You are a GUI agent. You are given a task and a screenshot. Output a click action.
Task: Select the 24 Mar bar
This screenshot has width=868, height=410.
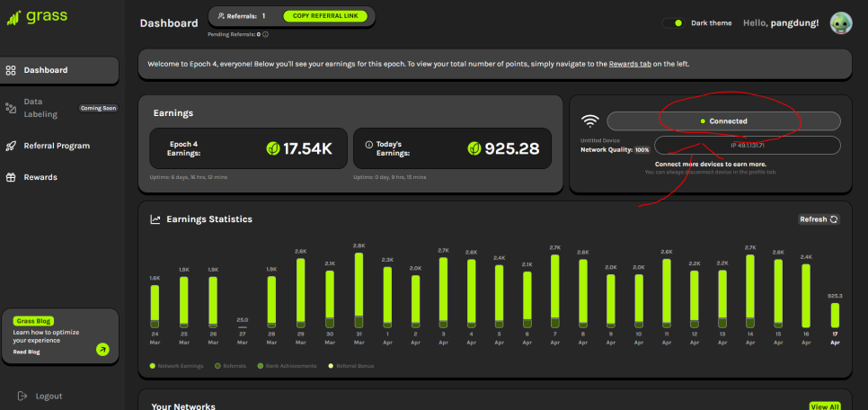(x=155, y=307)
